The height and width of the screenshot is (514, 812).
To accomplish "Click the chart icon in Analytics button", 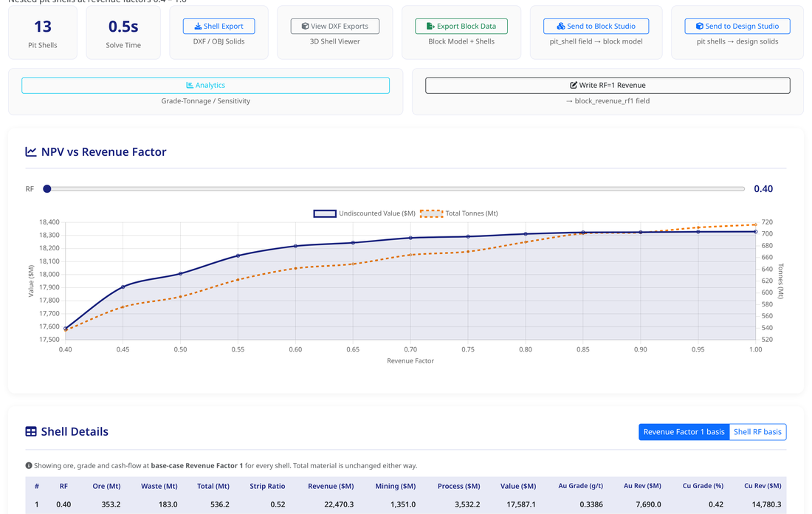I will click(190, 86).
